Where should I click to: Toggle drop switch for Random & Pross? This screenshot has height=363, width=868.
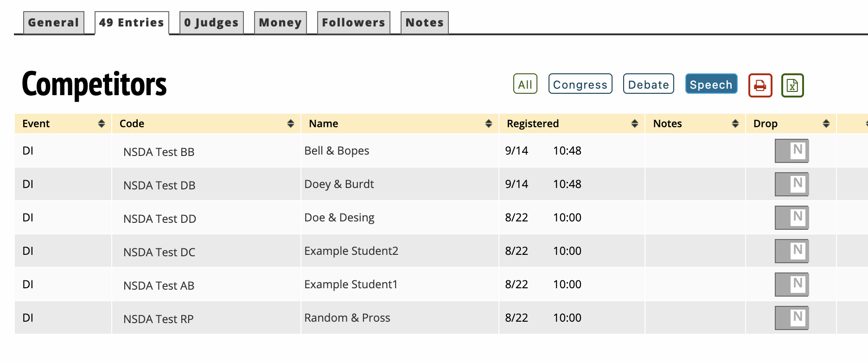(791, 318)
